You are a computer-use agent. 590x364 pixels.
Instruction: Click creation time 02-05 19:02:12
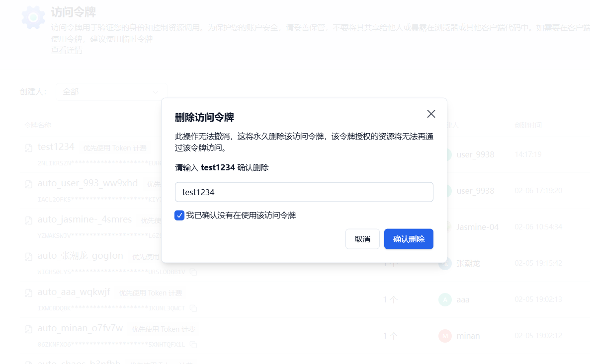(538, 335)
